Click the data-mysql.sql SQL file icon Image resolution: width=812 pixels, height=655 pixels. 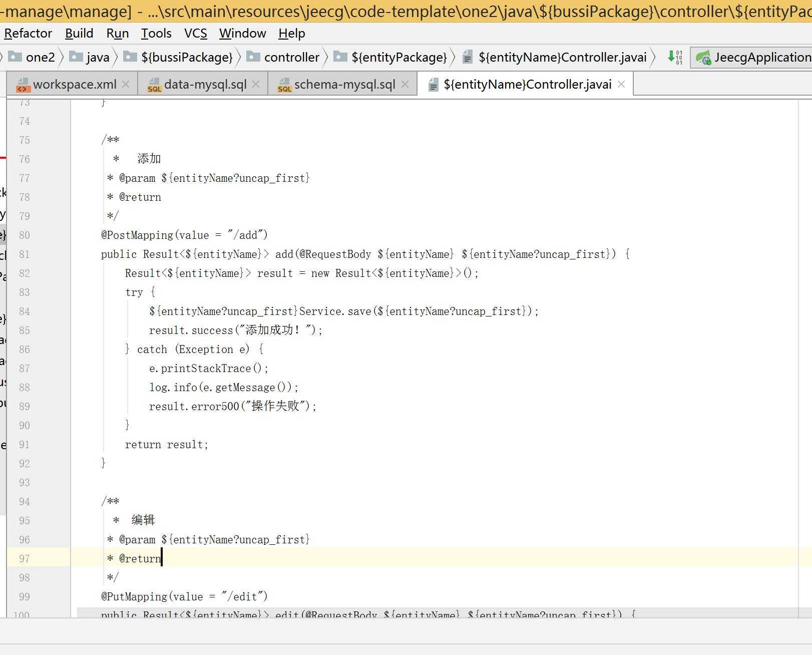pyautogui.click(x=154, y=85)
